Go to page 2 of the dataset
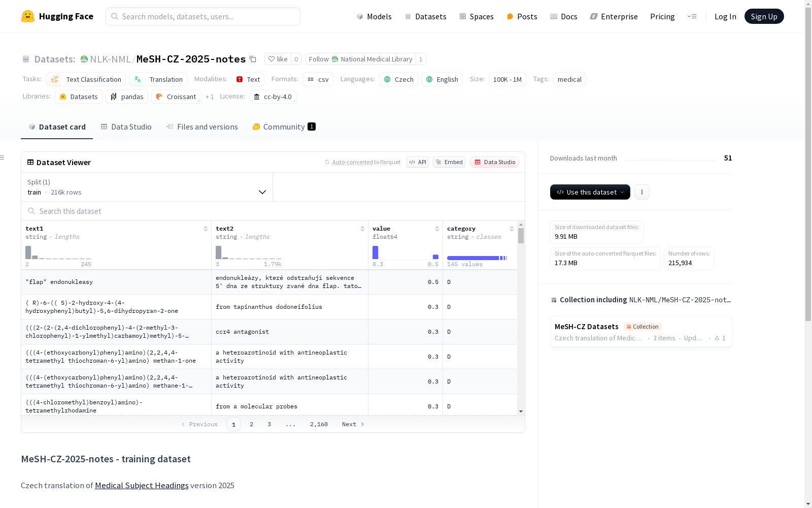812x508 pixels. 251,424
